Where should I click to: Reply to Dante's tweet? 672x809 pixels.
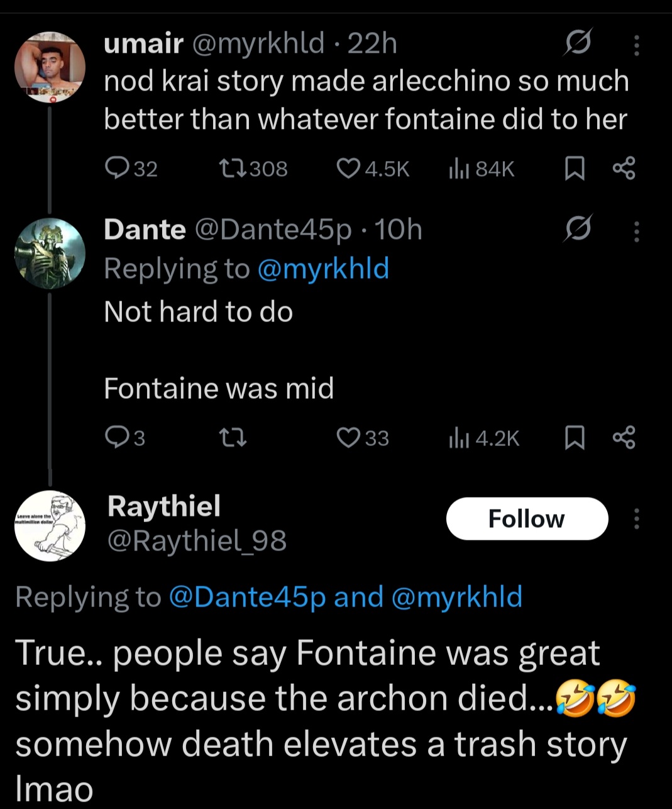(116, 437)
